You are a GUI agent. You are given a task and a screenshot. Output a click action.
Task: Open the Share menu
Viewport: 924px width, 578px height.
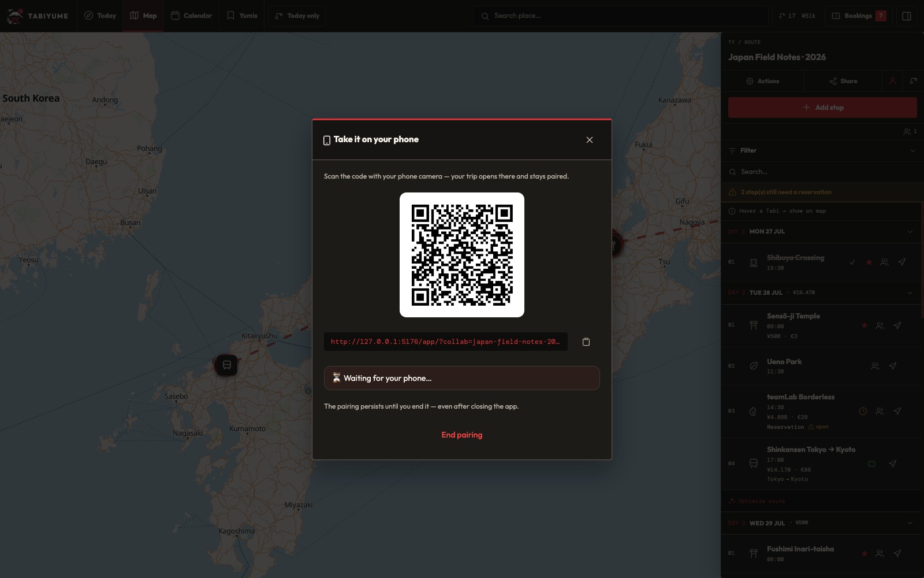[843, 81]
